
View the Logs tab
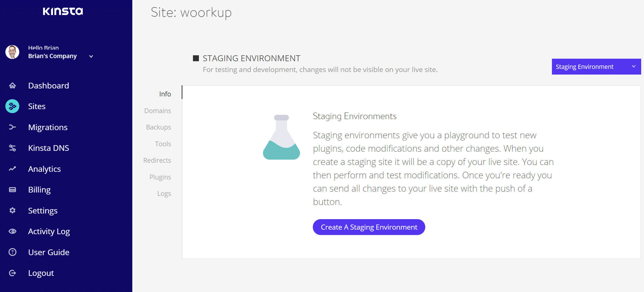click(x=164, y=194)
